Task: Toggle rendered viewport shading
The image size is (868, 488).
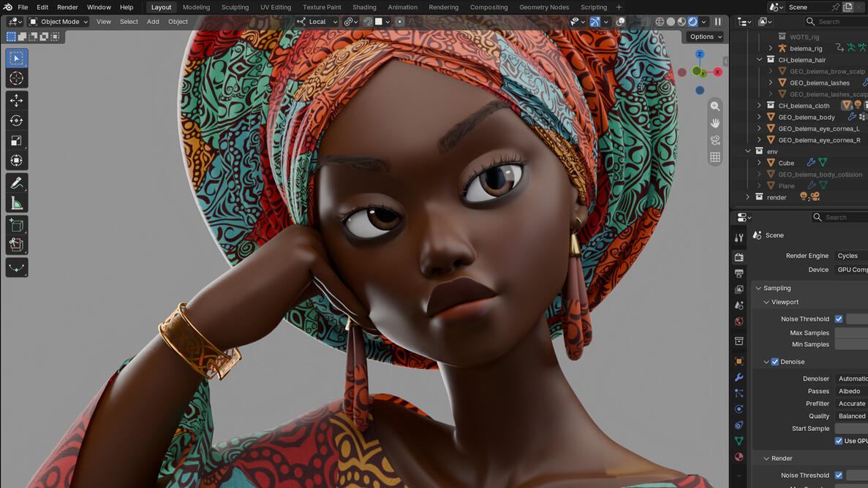Action: point(692,22)
